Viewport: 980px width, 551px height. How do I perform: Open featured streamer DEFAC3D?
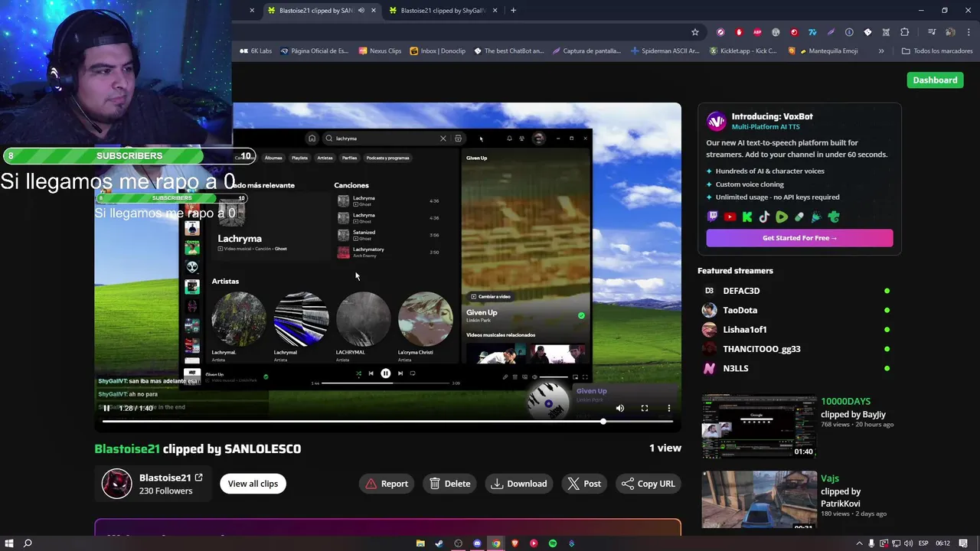[x=741, y=291]
